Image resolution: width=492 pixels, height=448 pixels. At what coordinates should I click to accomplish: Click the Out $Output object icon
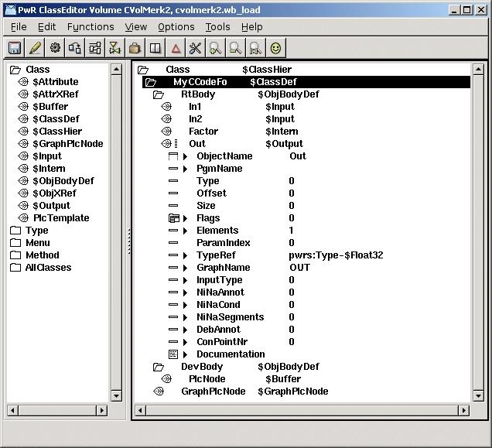point(166,144)
